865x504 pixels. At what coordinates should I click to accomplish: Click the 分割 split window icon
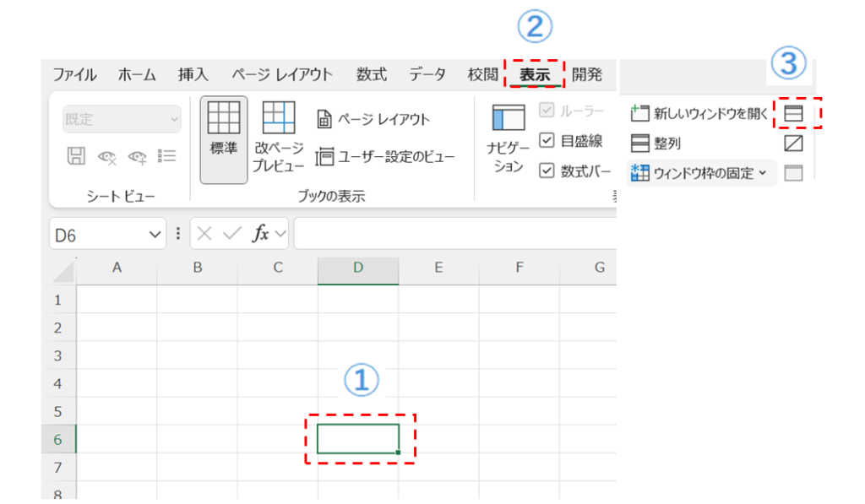point(793,113)
